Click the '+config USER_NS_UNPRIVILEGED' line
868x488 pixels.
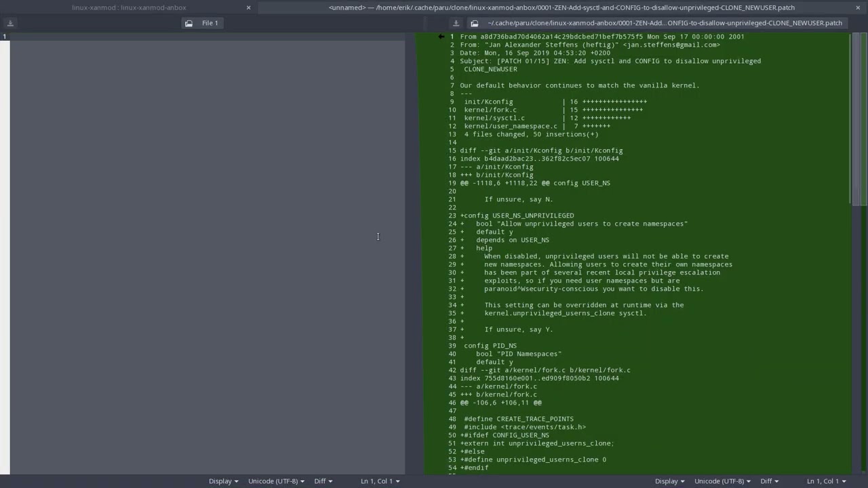[x=517, y=216]
